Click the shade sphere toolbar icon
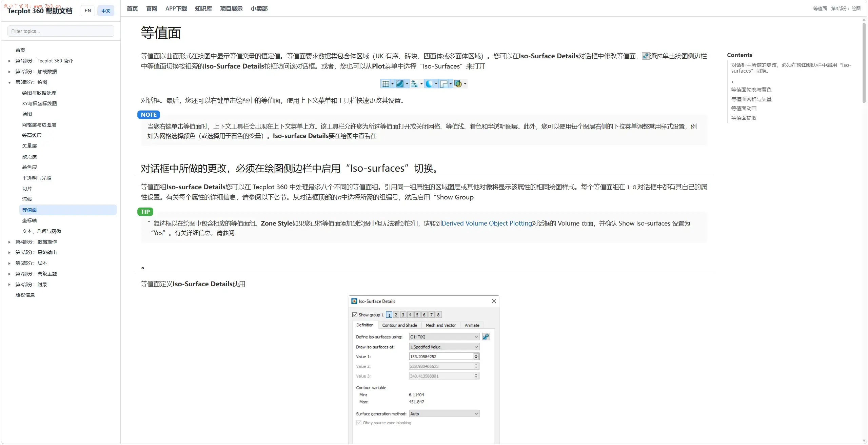This screenshot has width=868, height=445. (x=429, y=84)
